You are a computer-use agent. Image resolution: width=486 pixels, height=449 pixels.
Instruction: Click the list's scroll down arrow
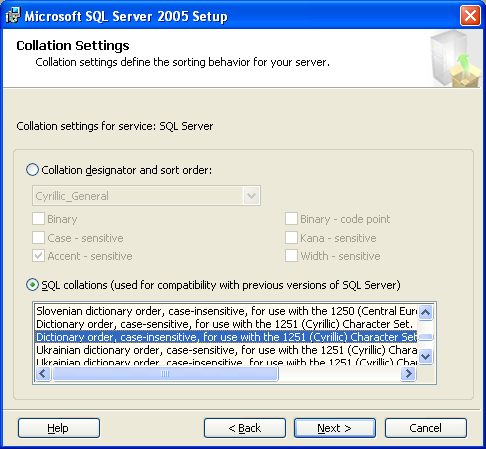(x=426, y=356)
